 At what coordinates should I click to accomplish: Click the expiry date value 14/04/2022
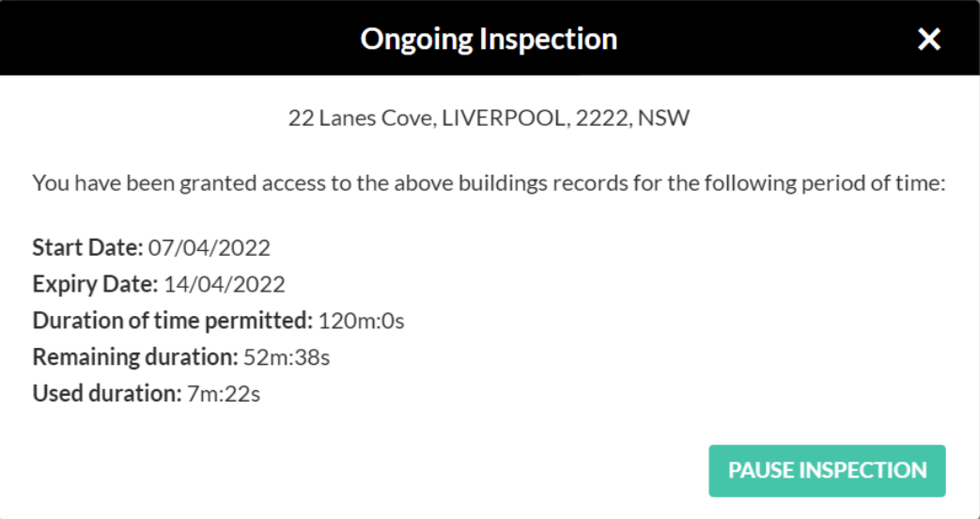click(225, 285)
